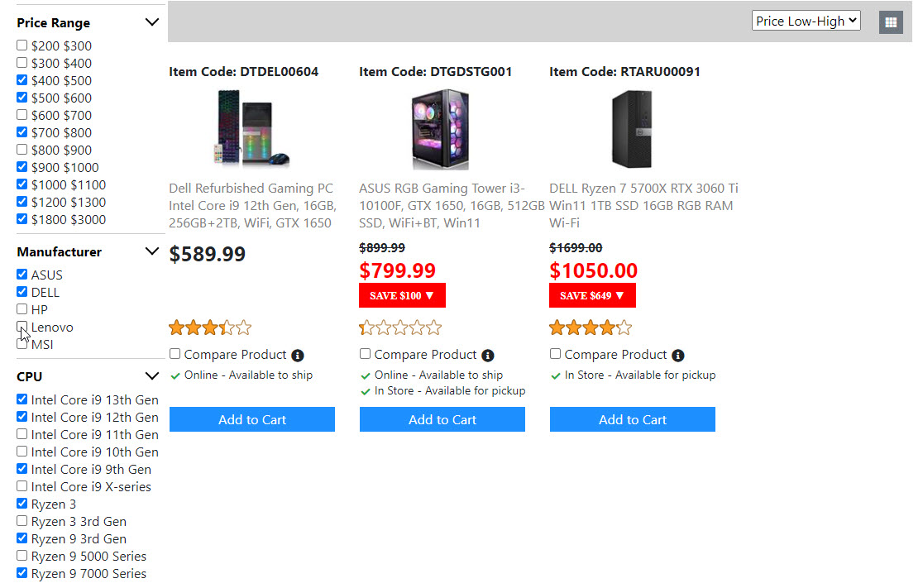The image size is (923, 588).
Task: Collapse the Price Range filter section
Action: point(151,22)
